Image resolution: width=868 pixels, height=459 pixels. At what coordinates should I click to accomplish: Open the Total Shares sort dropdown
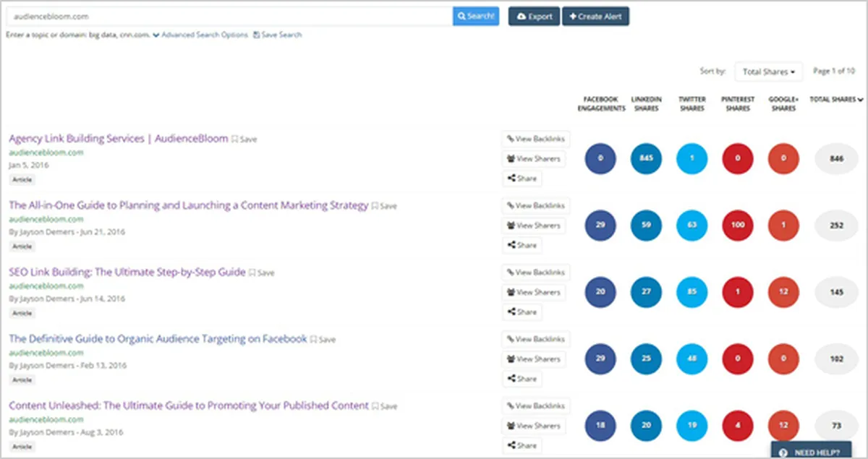[768, 72]
